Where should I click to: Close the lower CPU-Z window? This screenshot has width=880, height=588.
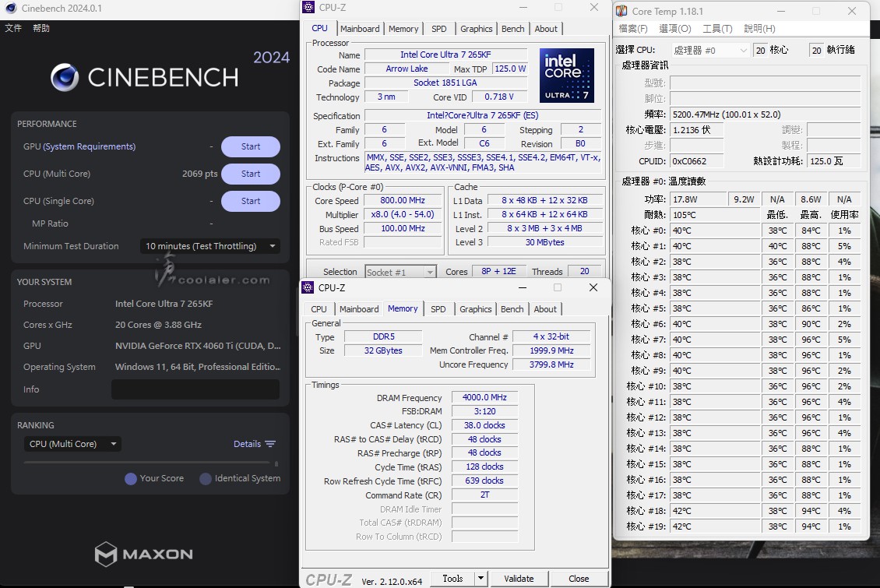593,287
